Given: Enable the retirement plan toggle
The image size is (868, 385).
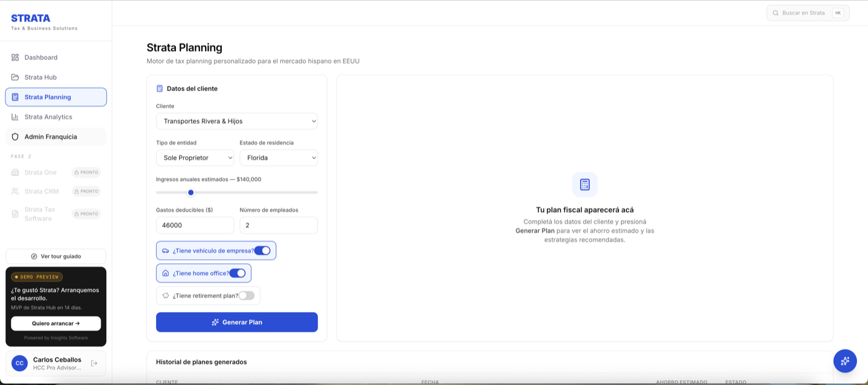Looking at the screenshot, I should [247, 296].
